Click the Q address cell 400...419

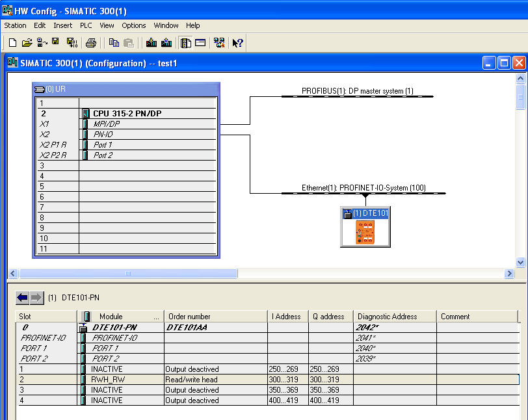(x=331, y=400)
